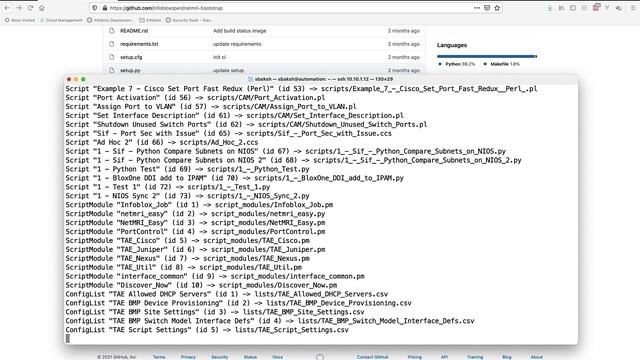
Task: Go back with the browser back arrow
Action: [7, 8]
